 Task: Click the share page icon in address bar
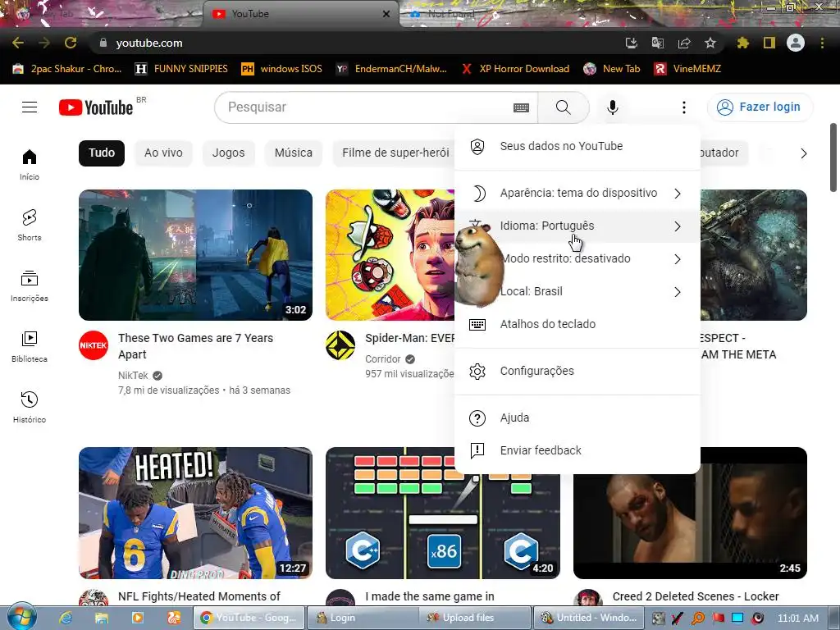[684, 43]
